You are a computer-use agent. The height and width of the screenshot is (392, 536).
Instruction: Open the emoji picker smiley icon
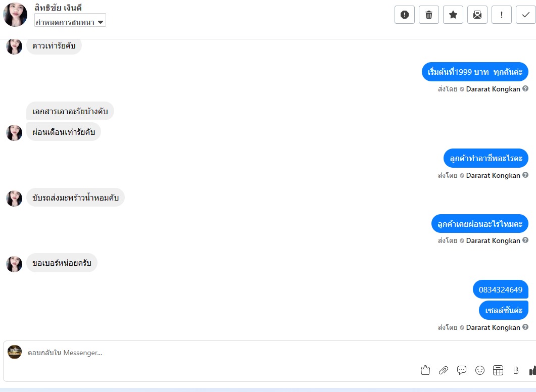point(480,370)
